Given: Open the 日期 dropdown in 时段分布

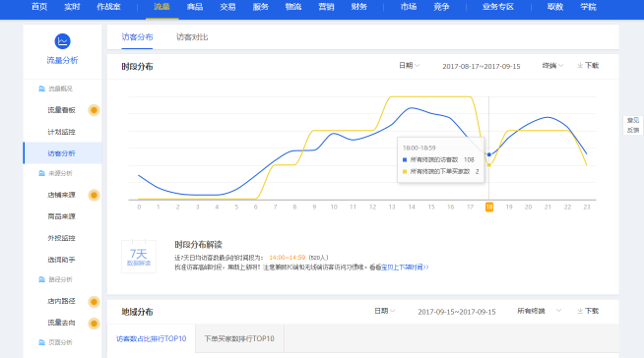Looking at the screenshot, I should [409, 66].
